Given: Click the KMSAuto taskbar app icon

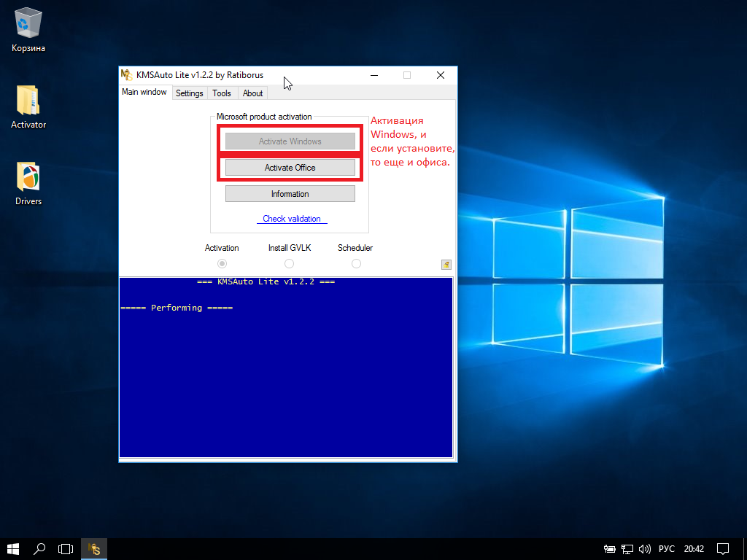Looking at the screenshot, I should click(x=94, y=549).
